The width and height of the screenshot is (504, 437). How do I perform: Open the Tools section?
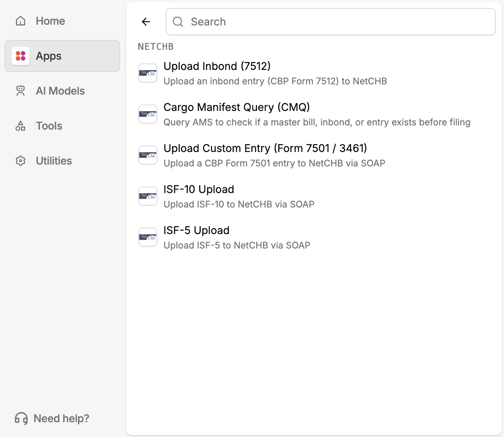point(62,126)
